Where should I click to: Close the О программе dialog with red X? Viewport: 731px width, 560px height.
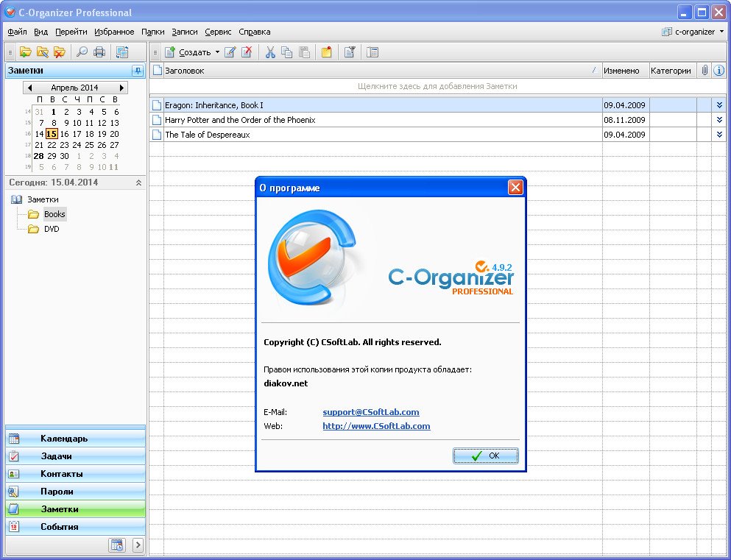coord(515,188)
